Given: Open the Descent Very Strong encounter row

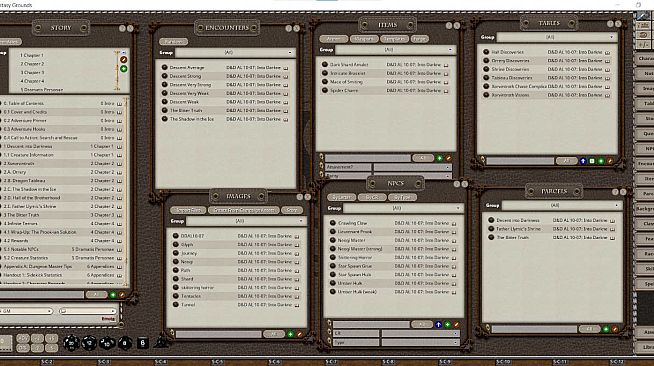Looking at the screenshot, I should point(225,85).
